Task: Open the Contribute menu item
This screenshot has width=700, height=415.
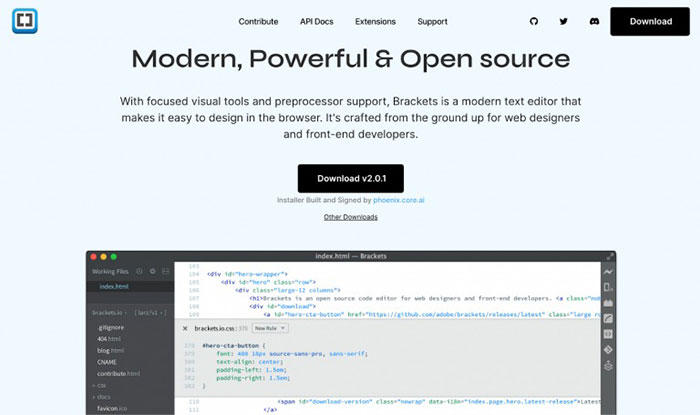Action: point(258,21)
